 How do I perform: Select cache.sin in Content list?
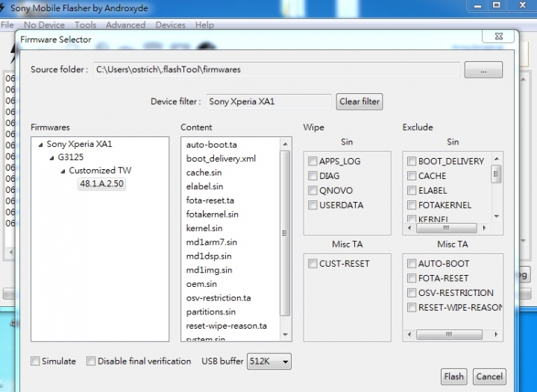[x=204, y=173]
